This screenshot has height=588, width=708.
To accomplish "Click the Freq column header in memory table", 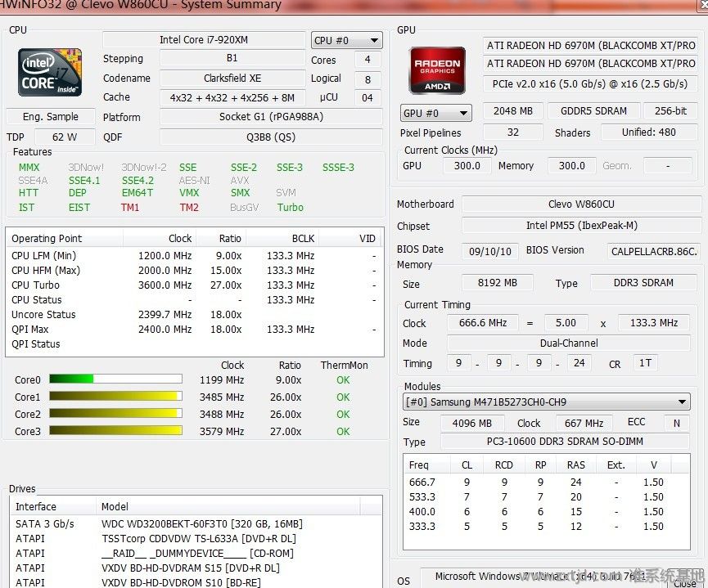I will 426,465.
